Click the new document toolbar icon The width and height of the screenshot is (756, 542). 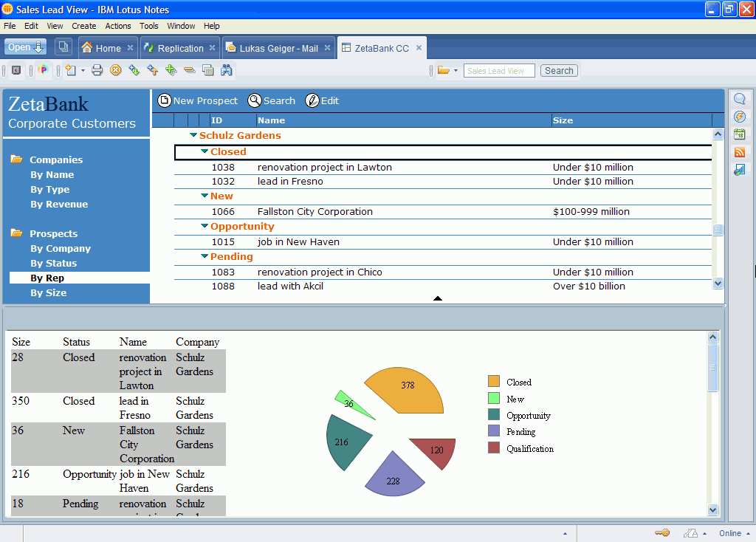point(71,70)
